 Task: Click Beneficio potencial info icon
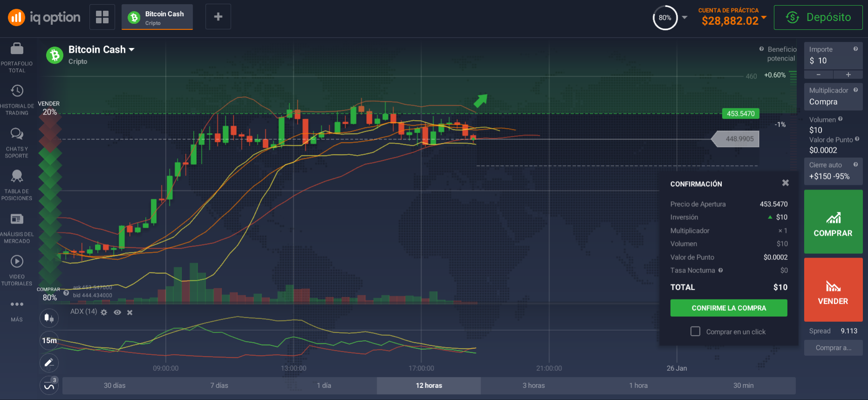click(761, 49)
